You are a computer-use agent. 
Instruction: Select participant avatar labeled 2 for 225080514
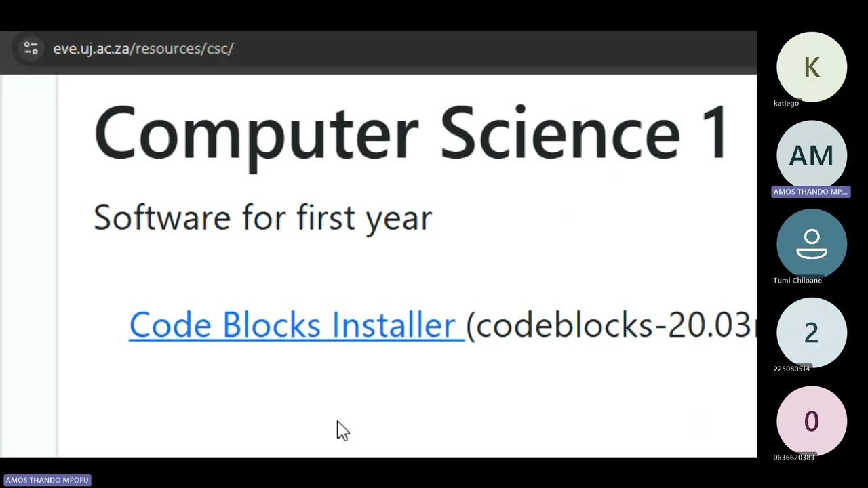click(812, 333)
